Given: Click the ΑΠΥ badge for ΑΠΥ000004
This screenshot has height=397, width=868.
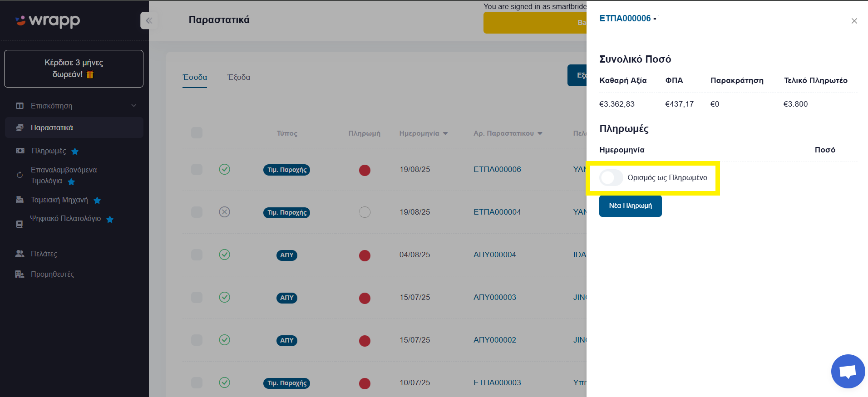Looking at the screenshot, I should coord(286,255).
